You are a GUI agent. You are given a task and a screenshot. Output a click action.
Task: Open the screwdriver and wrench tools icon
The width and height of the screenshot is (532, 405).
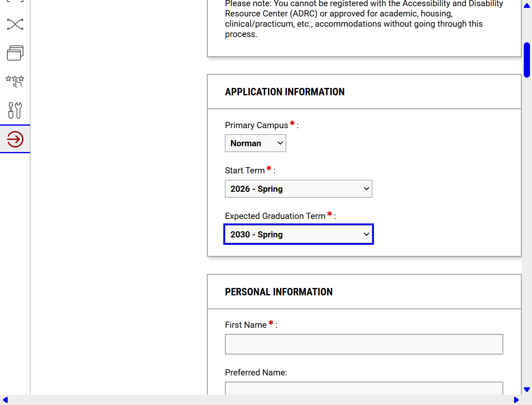click(x=15, y=110)
